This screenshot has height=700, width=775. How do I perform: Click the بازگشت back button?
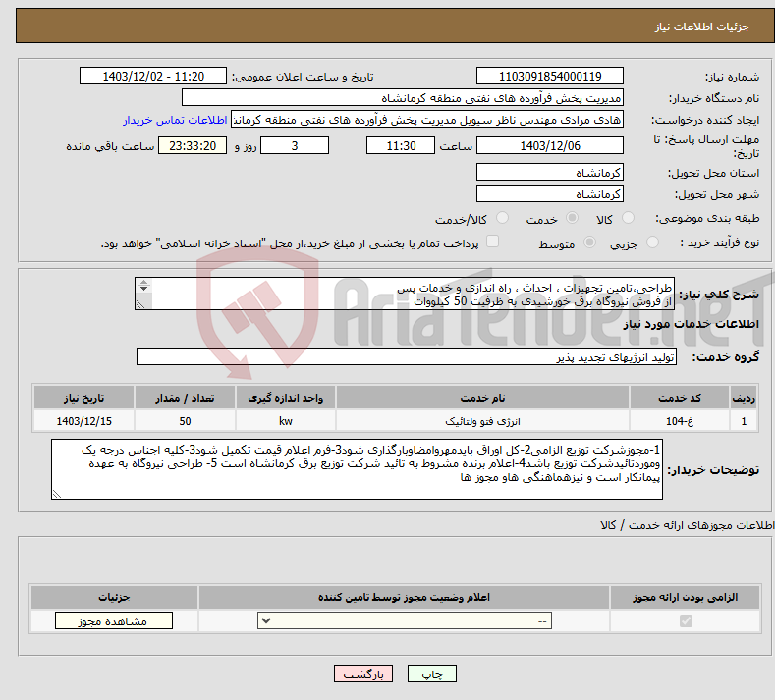pyautogui.click(x=363, y=673)
